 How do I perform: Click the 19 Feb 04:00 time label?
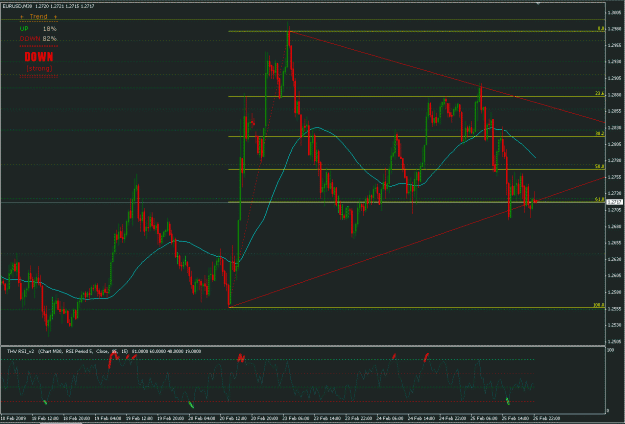coord(108,418)
